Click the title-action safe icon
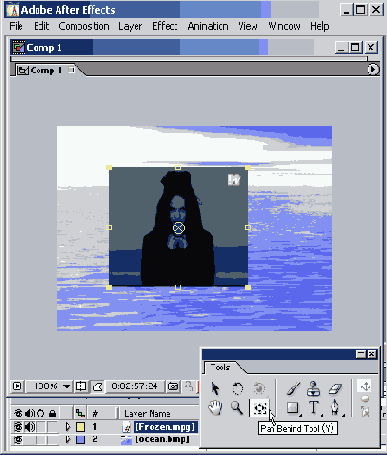 point(81,386)
